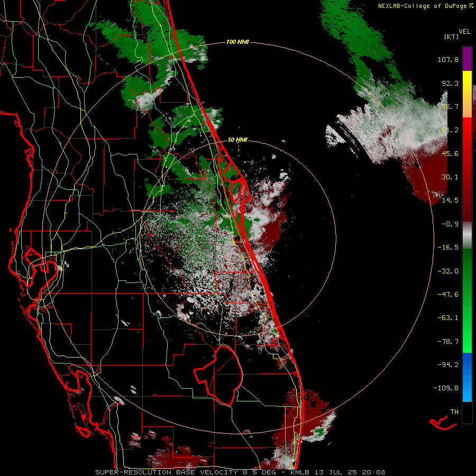
Task: Click the 45.6 value on velocity scale
Action: [450, 153]
